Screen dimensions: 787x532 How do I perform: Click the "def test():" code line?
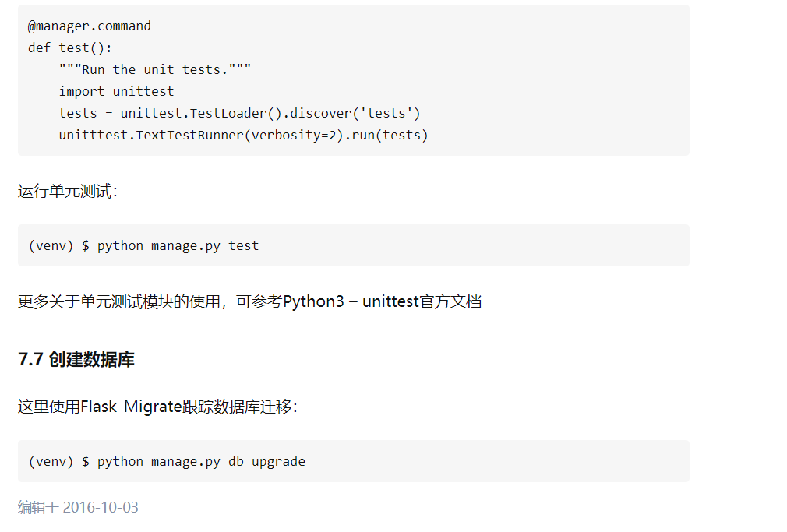pos(70,48)
